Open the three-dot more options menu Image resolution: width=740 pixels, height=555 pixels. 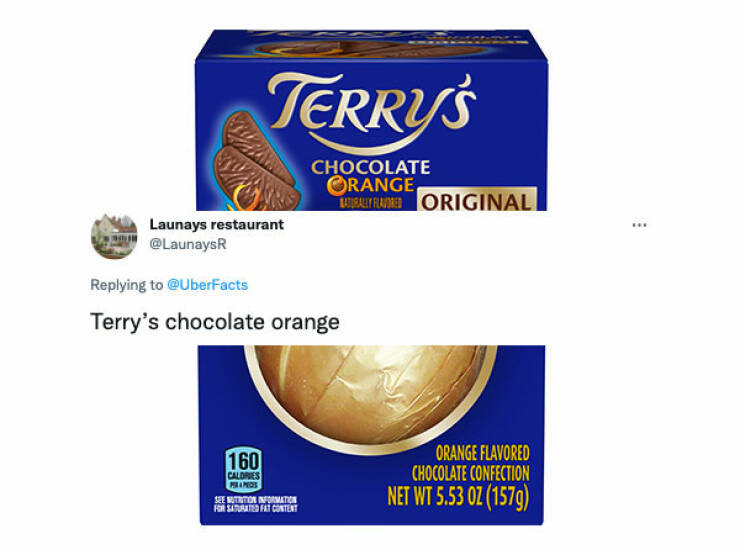(x=639, y=225)
